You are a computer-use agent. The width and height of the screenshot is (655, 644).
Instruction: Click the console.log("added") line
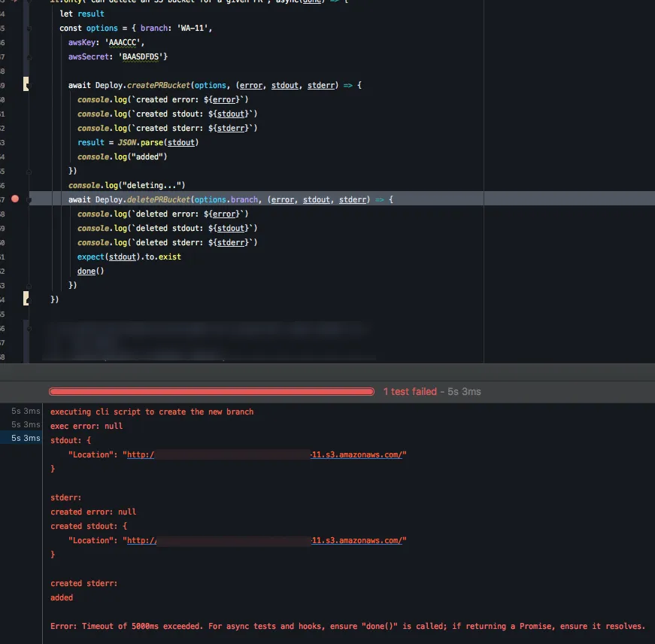[x=122, y=156]
